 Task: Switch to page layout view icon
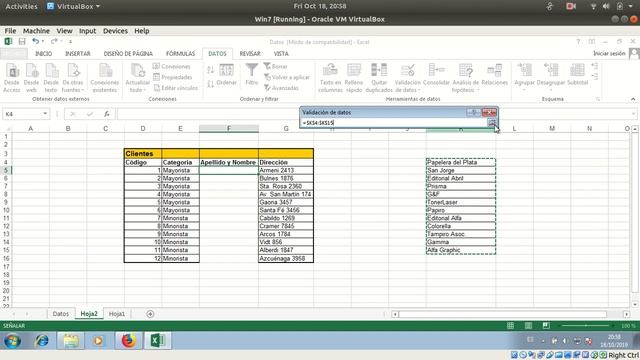tap(528, 326)
